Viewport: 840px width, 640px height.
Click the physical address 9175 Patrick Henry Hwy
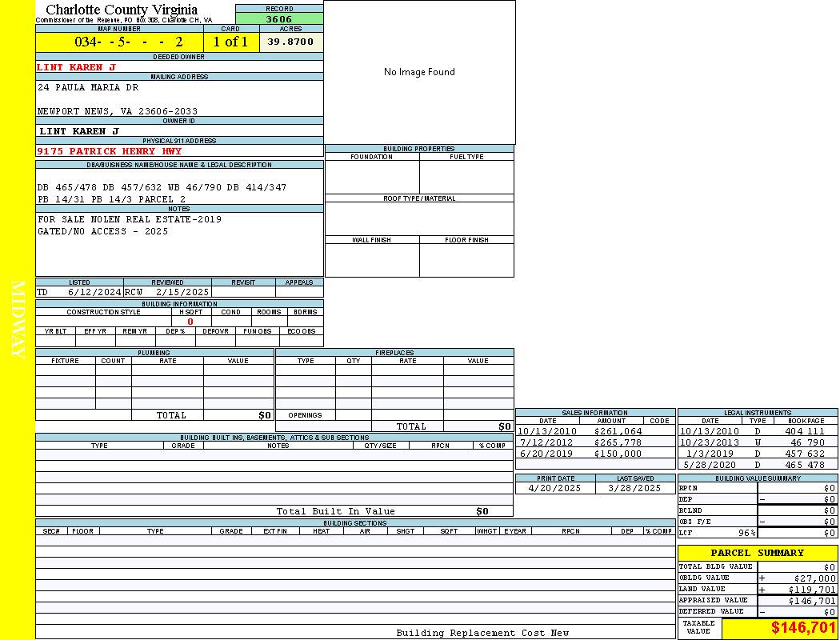[110, 151]
